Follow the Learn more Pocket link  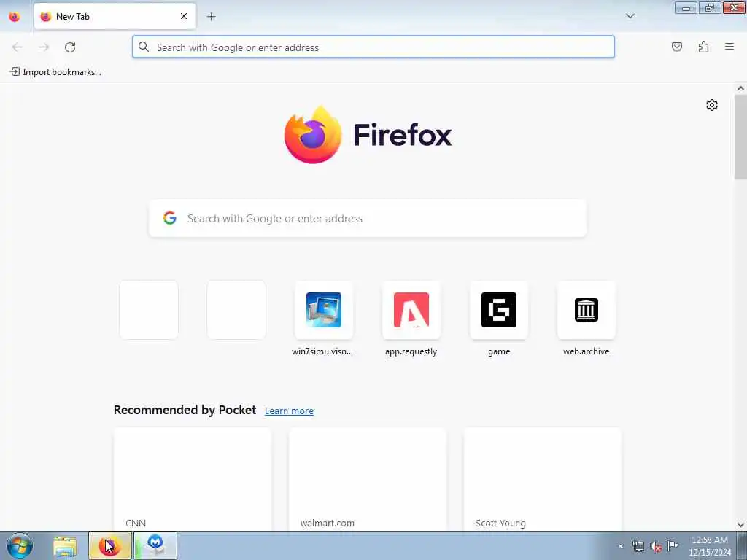coord(289,411)
